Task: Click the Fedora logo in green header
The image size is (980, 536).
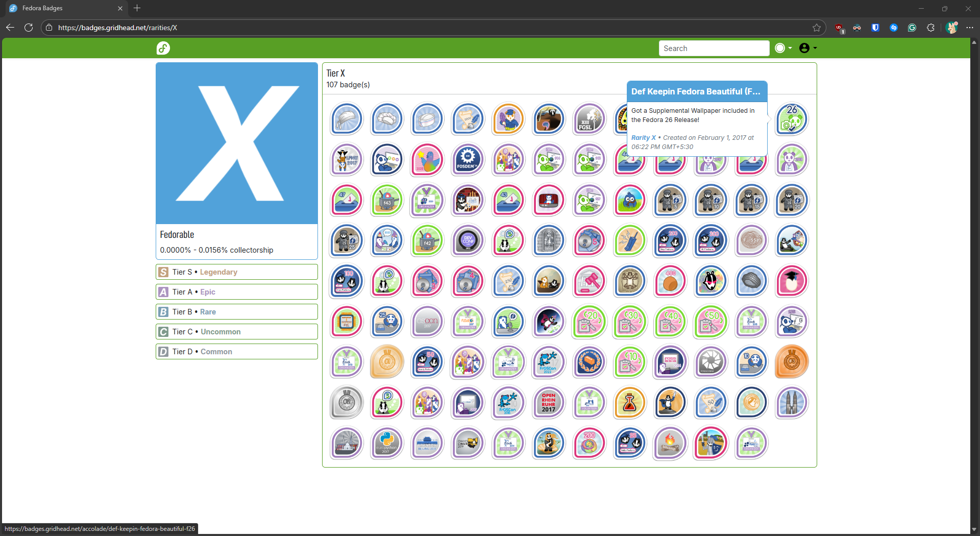Action: tap(163, 48)
